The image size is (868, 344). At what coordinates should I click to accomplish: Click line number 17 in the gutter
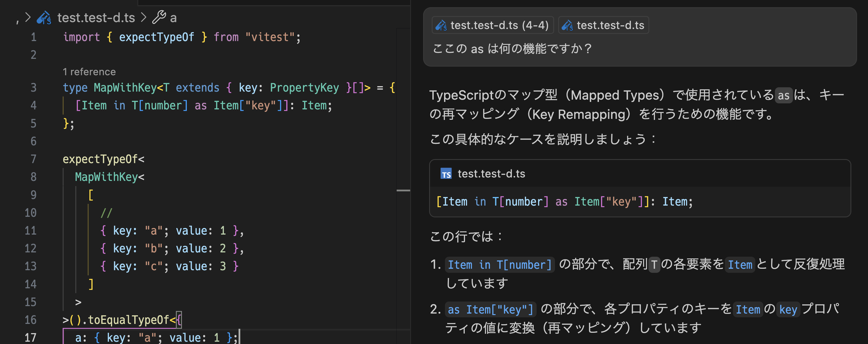pos(30,338)
